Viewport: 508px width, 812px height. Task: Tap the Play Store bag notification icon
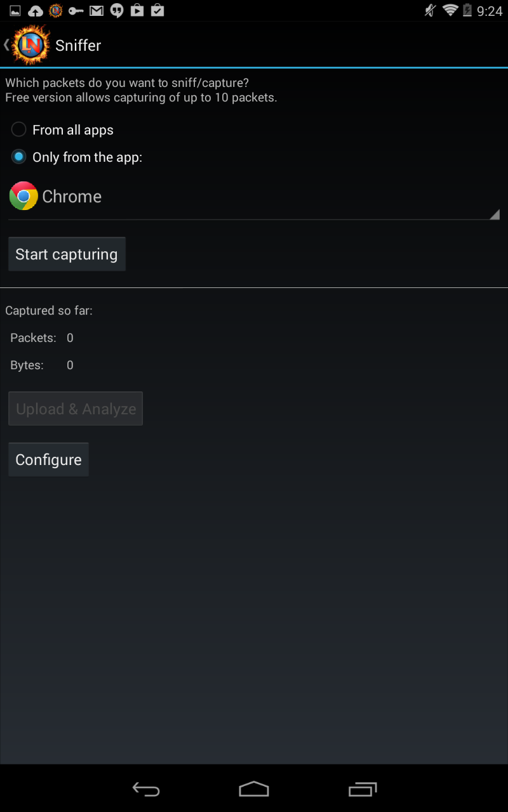click(x=137, y=11)
